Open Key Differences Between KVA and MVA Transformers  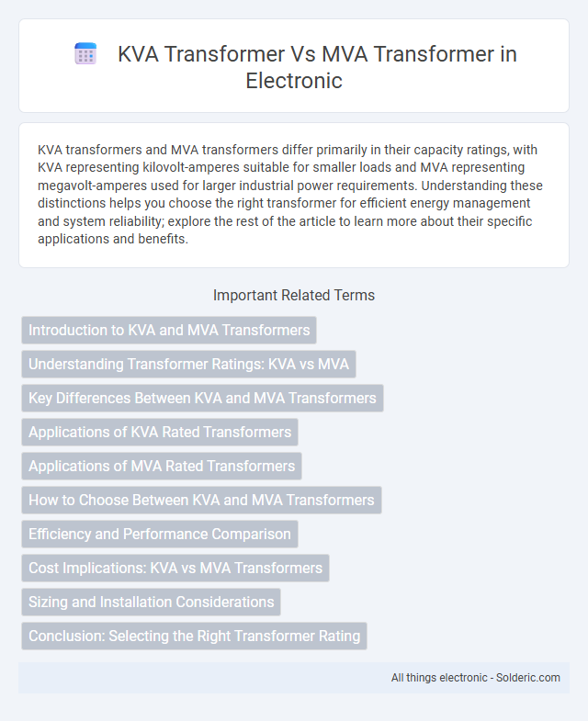202,399
